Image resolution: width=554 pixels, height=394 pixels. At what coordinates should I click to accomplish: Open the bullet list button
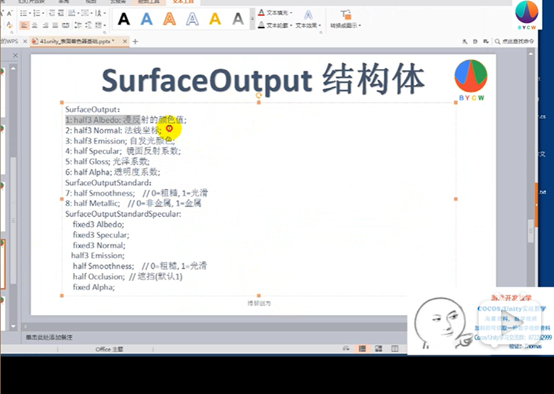24,13
